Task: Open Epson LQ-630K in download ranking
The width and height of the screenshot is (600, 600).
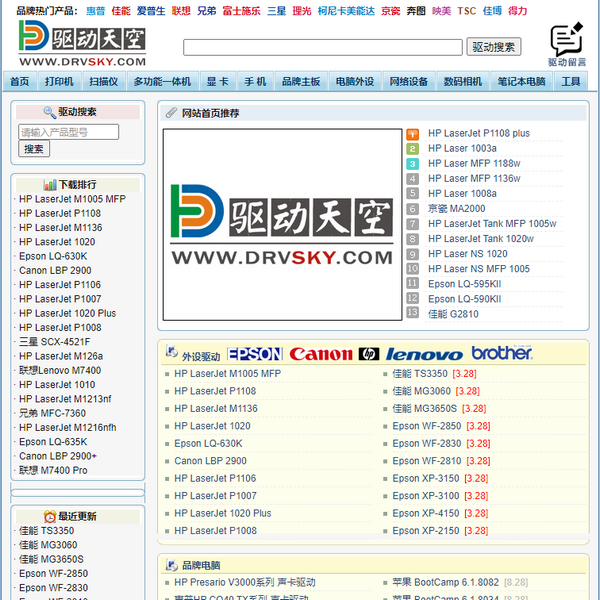Action: click(53, 256)
